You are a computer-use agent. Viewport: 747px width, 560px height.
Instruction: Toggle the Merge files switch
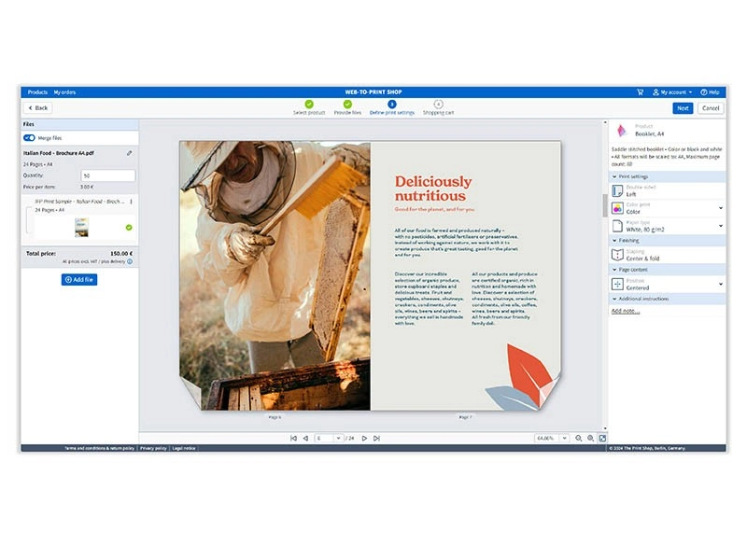point(29,138)
